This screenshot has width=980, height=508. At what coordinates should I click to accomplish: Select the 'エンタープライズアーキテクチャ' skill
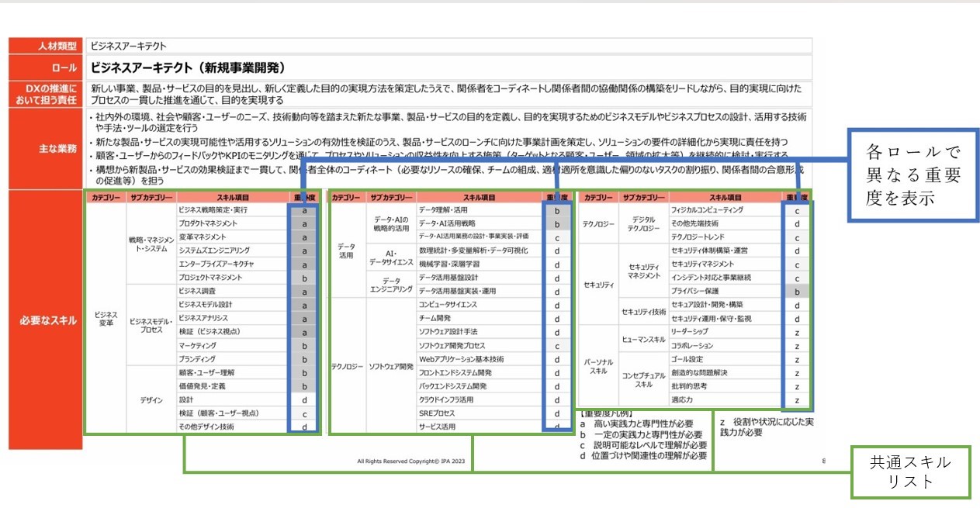[217, 264]
